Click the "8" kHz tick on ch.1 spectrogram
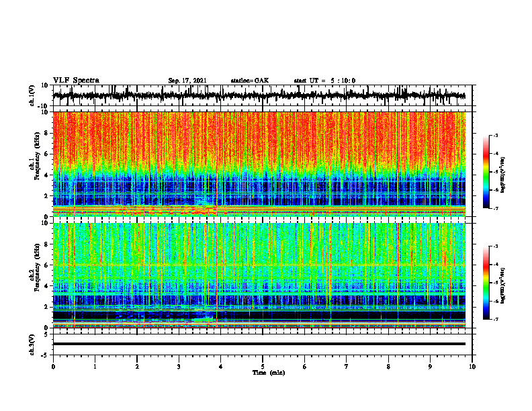 pyautogui.click(x=46, y=133)
